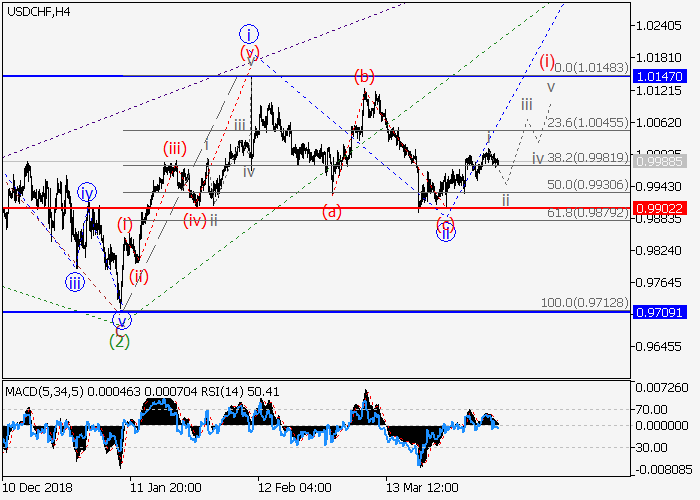Select the 12 Feb 04:00 date marker
This screenshot has height=500, width=700.
pos(295,489)
